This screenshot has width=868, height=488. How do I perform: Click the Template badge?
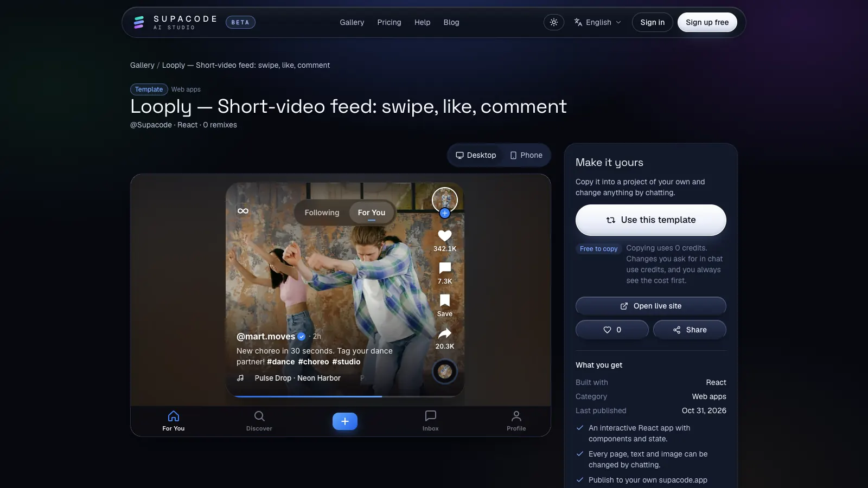tap(149, 89)
